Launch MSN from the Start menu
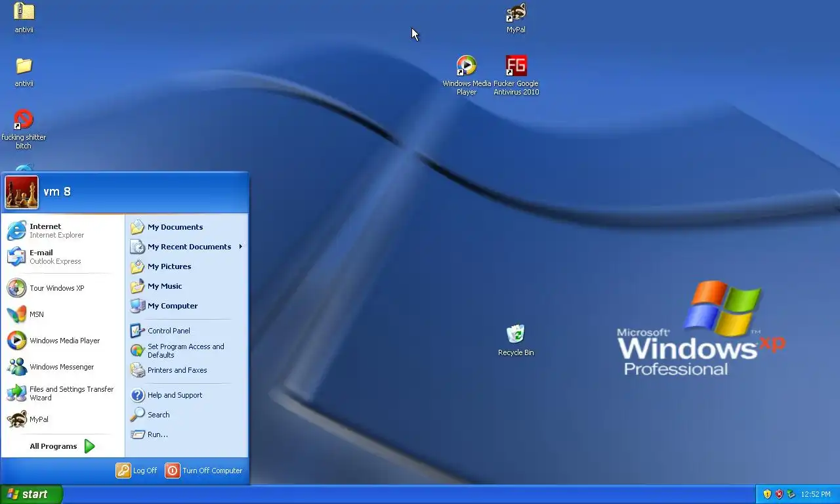 pos(63,314)
